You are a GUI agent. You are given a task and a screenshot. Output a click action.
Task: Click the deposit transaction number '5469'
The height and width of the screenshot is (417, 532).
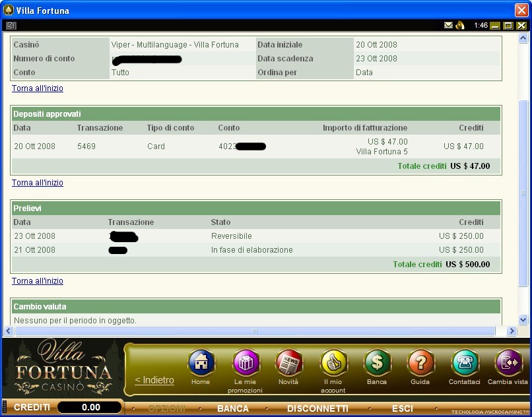(x=86, y=146)
